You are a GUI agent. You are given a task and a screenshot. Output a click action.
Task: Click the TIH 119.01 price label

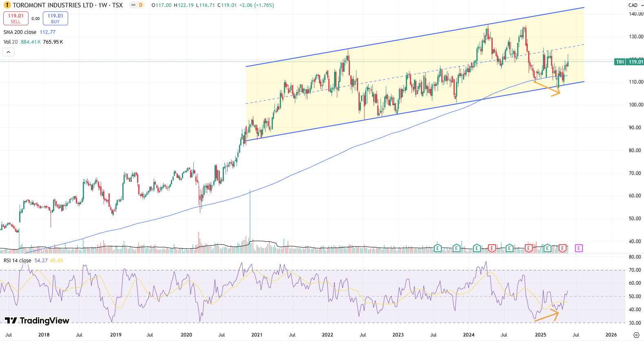coord(629,62)
